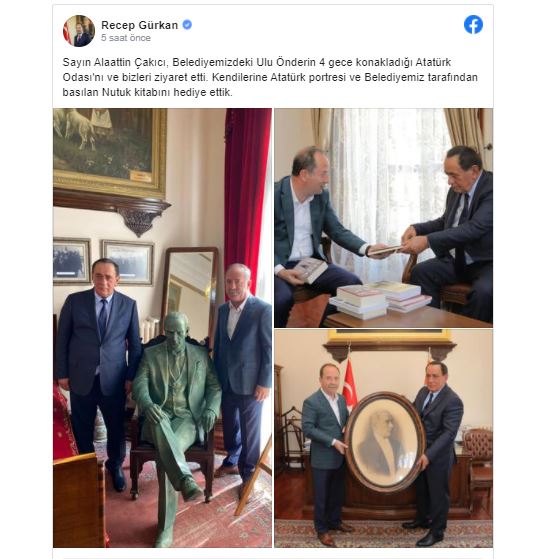Screen dimensions: 549x559
Task: Click the gold-framed painting above the shelf
Action: coord(110,153)
